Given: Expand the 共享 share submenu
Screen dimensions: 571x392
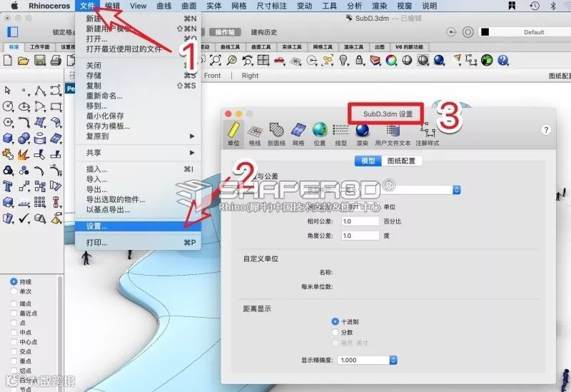Looking at the screenshot, I should 138,153.
